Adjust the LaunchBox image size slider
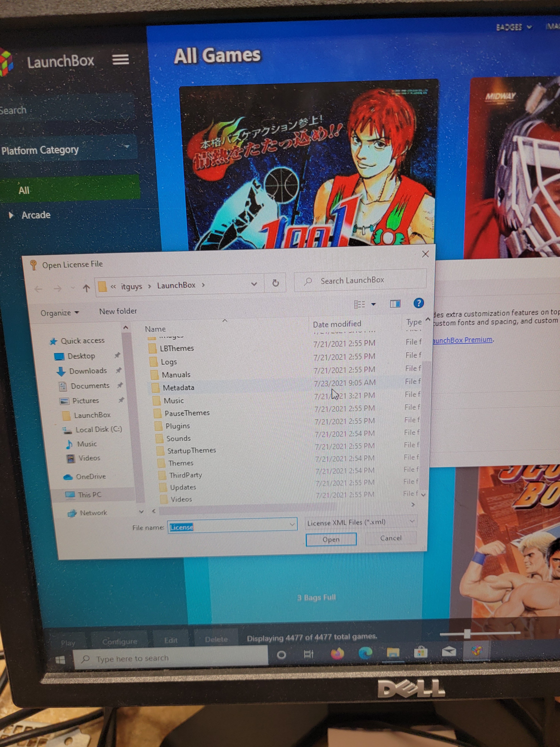Screen dimensions: 560x747 (x=467, y=633)
